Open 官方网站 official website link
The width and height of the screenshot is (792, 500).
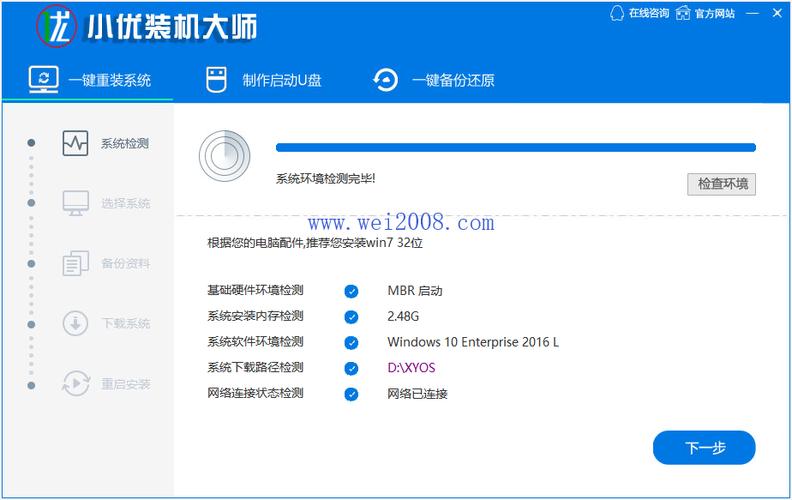[714, 14]
